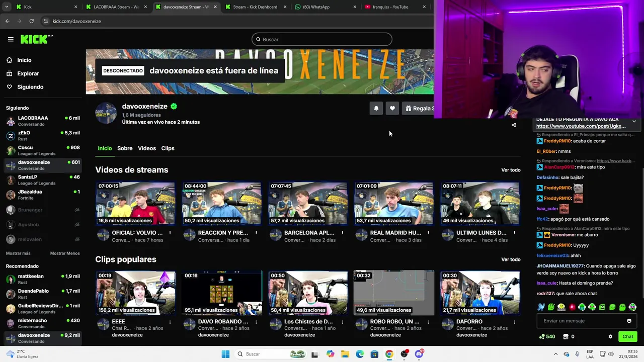Click Ver todo next to Videos de streams
The width and height of the screenshot is (644, 362).
(511, 170)
